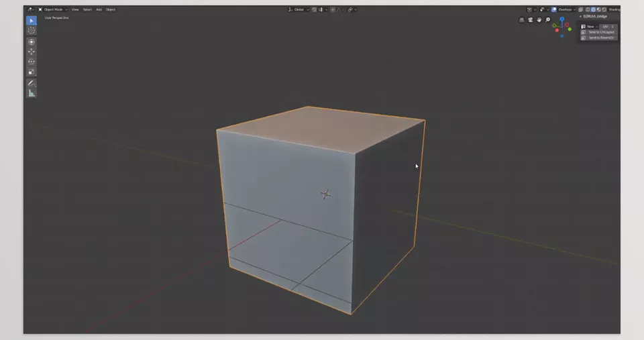Open the proportional falloff dropdown
The image size is (644, 340).
click(x=340, y=9)
